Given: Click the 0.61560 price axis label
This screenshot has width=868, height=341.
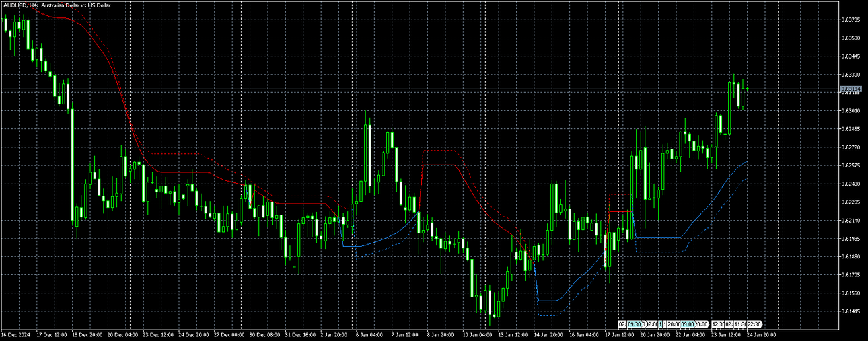Looking at the screenshot, I should pos(851,293).
